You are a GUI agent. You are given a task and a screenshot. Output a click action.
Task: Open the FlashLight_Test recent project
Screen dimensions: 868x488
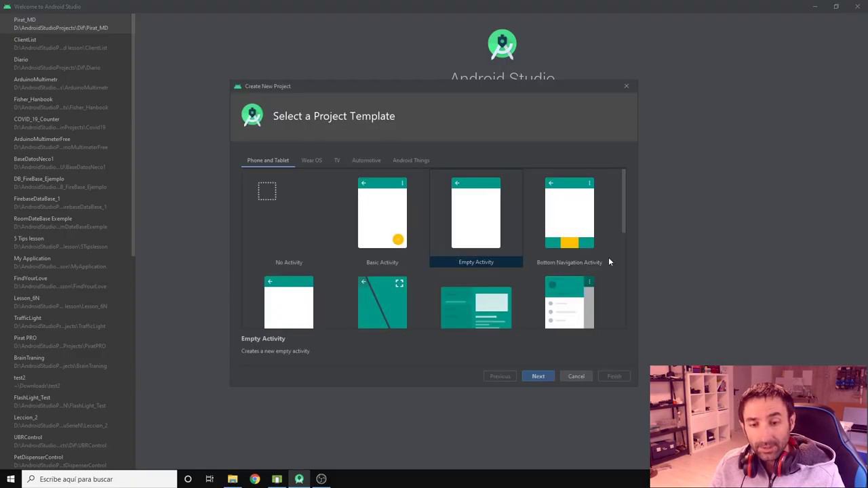click(x=66, y=401)
